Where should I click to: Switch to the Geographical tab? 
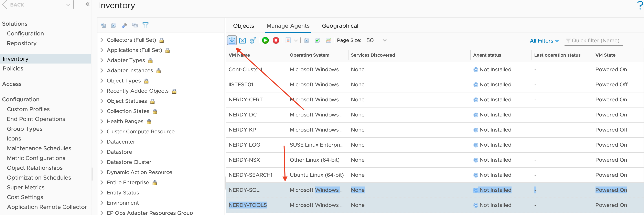click(340, 26)
